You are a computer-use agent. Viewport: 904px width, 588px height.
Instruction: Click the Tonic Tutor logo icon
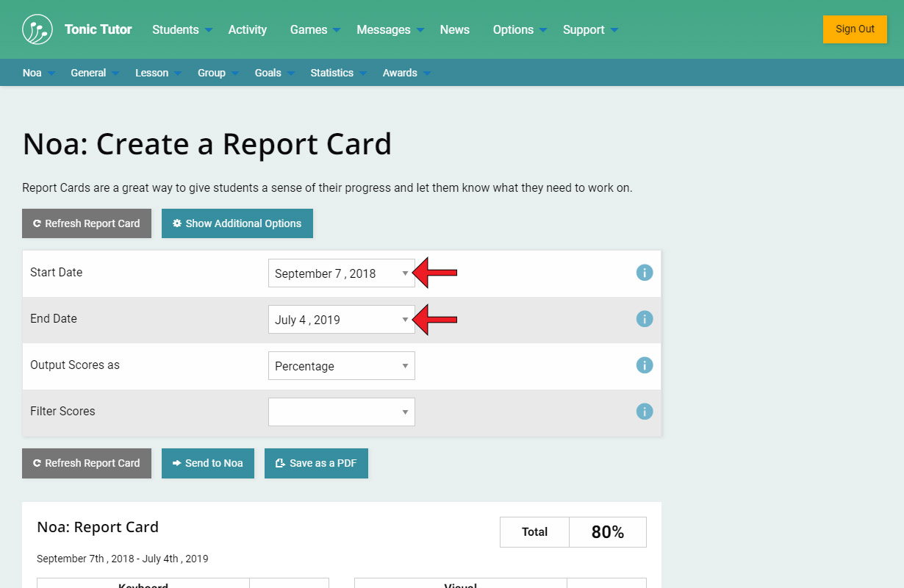click(37, 29)
